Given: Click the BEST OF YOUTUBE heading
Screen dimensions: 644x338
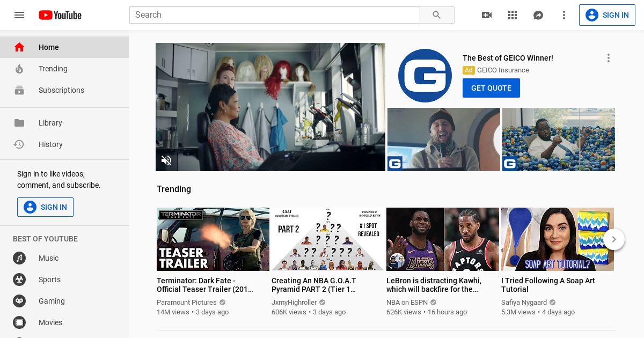Looking at the screenshot, I should tap(45, 239).
